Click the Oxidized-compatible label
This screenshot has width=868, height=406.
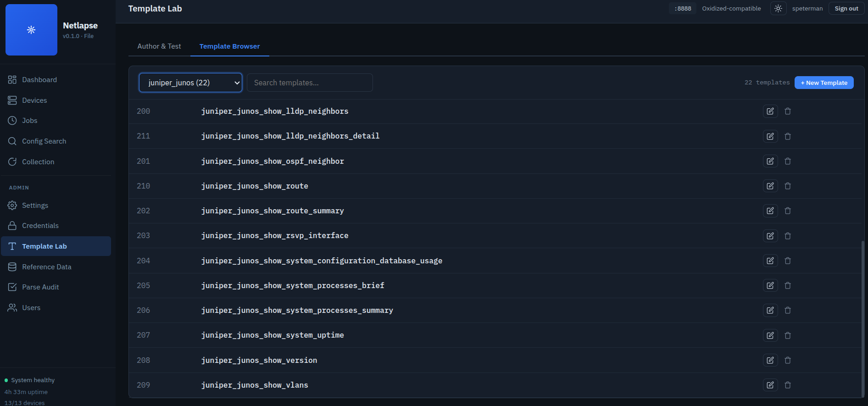(x=731, y=9)
